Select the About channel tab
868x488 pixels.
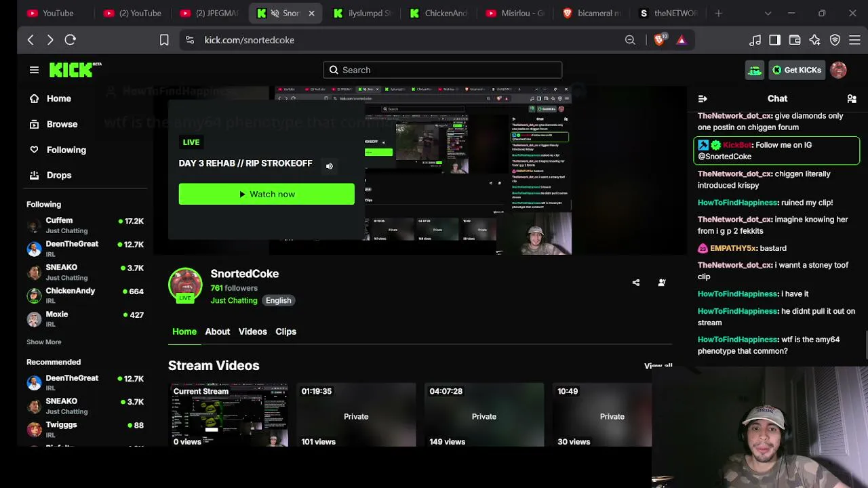point(218,331)
